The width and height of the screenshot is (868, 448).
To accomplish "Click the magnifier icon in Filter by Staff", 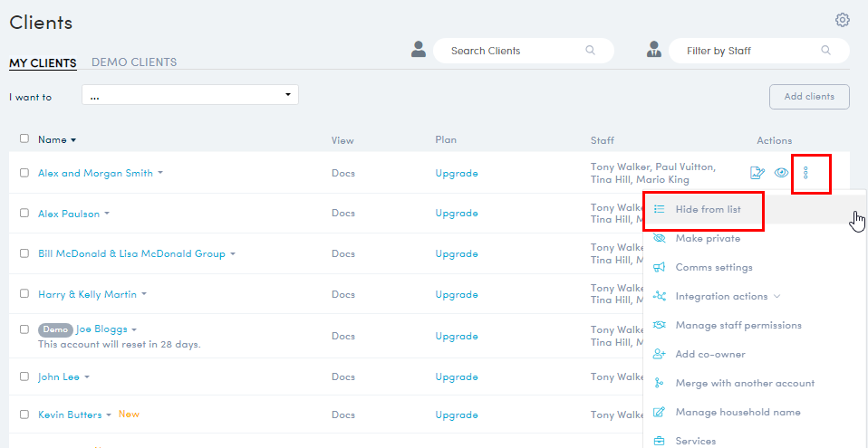I will (x=826, y=51).
